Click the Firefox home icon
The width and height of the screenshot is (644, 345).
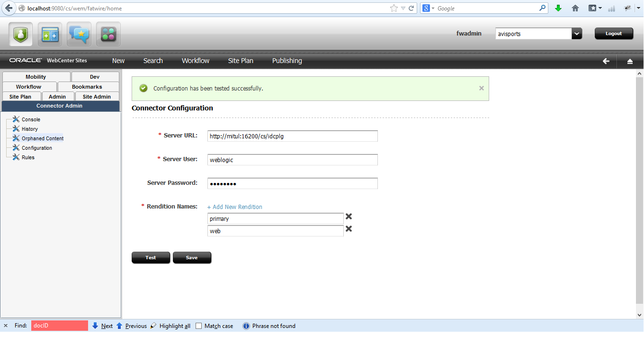point(575,8)
